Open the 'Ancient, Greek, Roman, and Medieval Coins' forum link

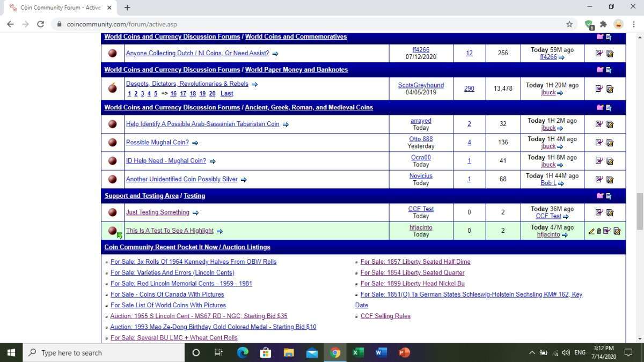pos(309,107)
